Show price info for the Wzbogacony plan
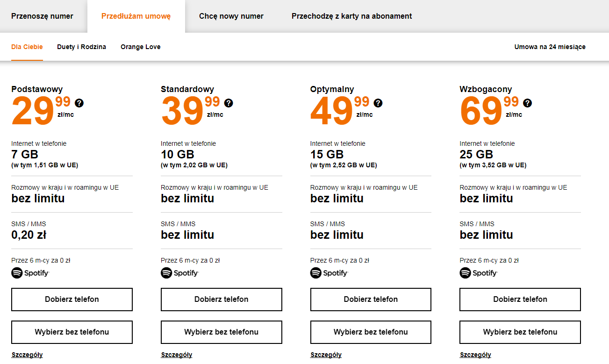Viewport: 609px width, 364px height. point(528,103)
